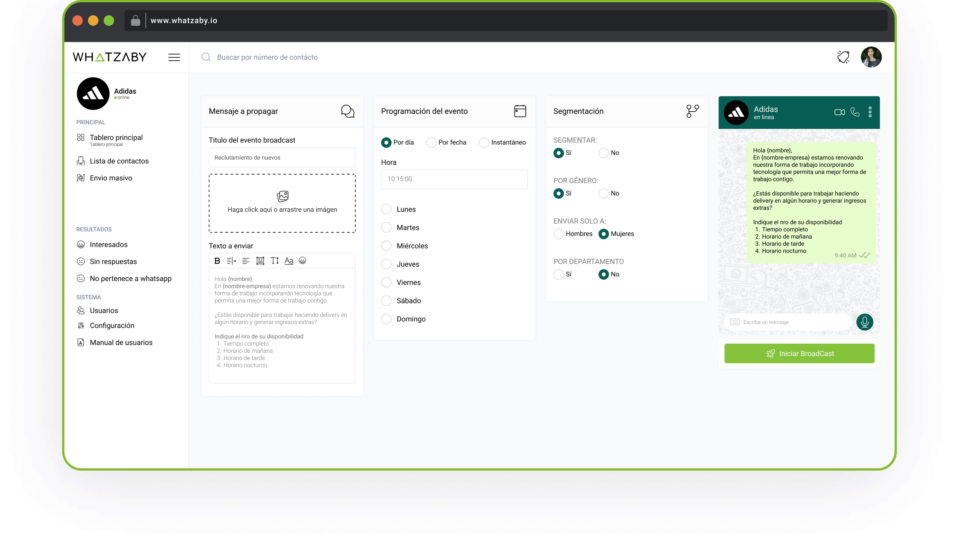Open the notifications icon in top bar
The image size is (959, 560).
coord(843,57)
